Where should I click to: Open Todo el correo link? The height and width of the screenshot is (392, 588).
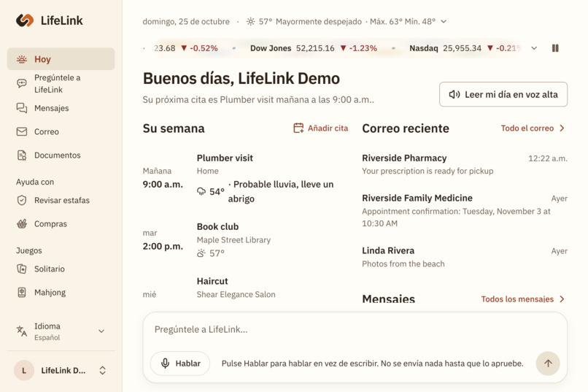[x=533, y=128]
